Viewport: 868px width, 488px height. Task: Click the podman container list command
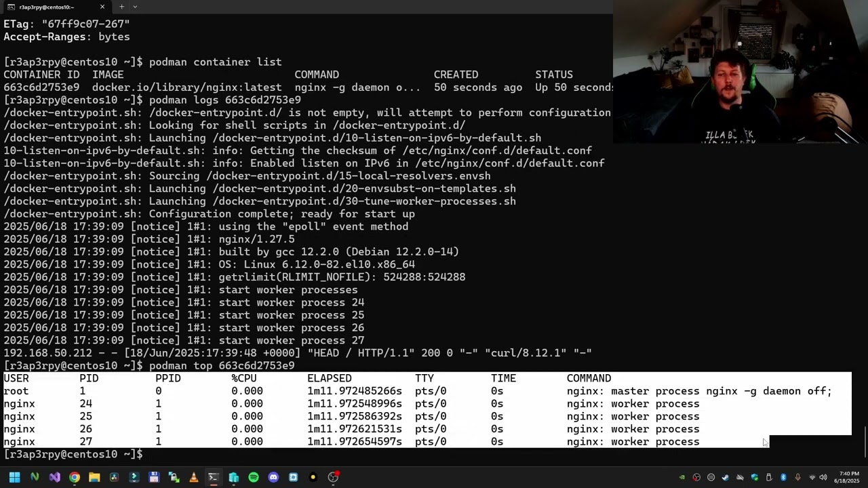tap(216, 62)
